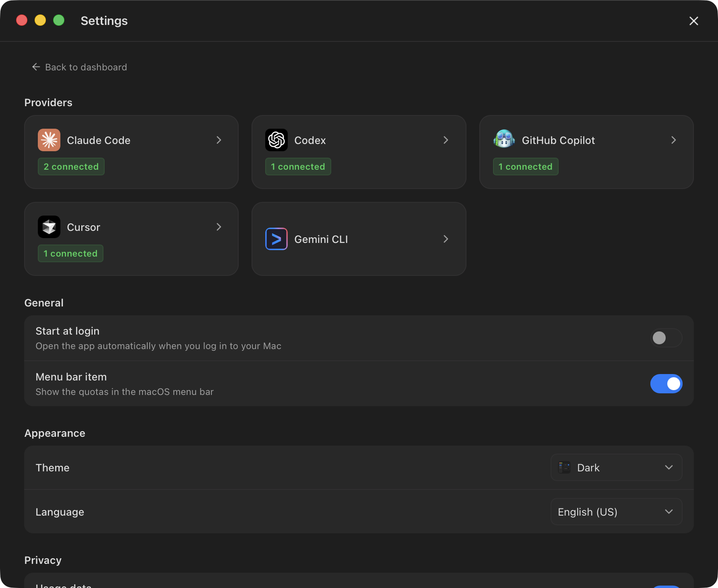Click the Theme dropdown chevron arrow
This screenshot has height=588, width=718.
pos(669,467)
